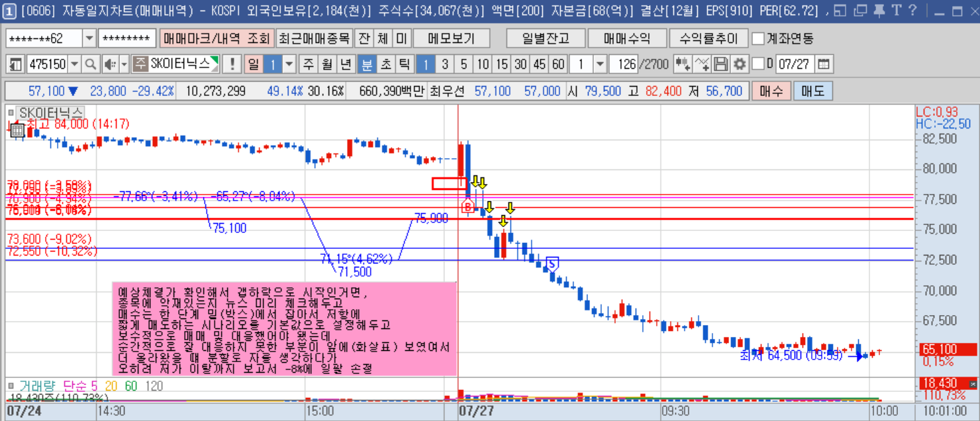The width and height of the screenshot is (980, 421).
Task: Select the 15-minute interval button
Action: point(502,64)
